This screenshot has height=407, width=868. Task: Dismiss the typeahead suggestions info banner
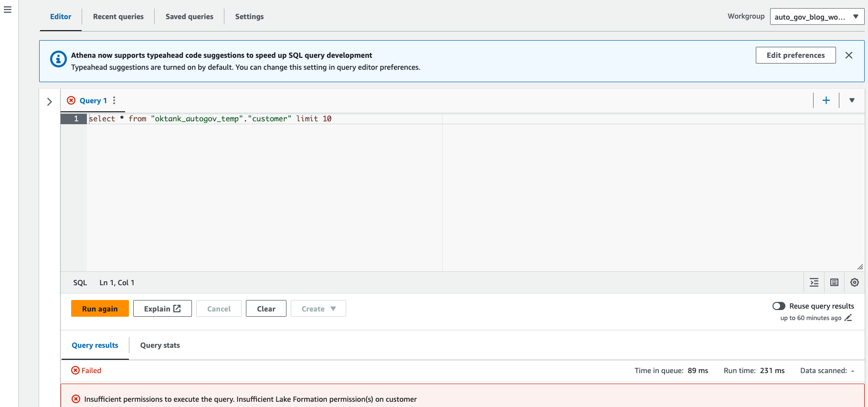[x=849, y=55]
